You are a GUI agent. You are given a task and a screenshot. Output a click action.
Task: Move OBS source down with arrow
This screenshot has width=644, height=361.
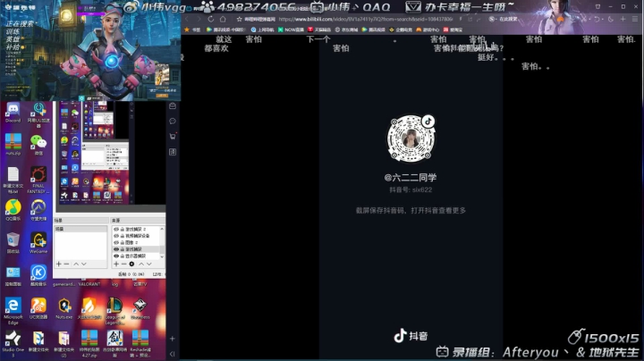pyautogui.click(x=149, y=264)
